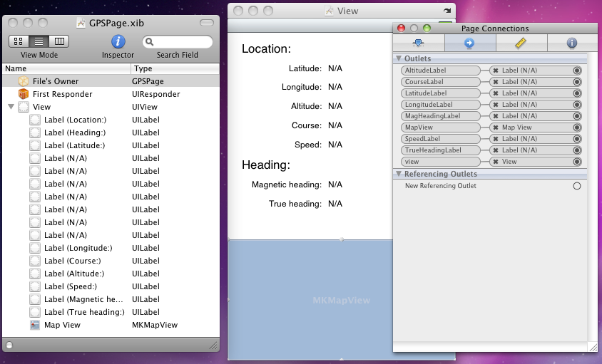
Task: Click the CourseLabel connection circle
Action: 577,82
